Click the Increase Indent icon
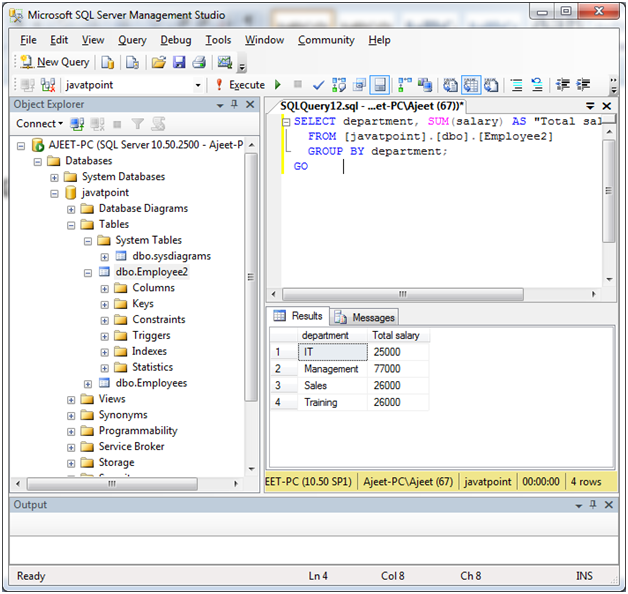This screenshot has height=594, width=628. pos(583,85)
